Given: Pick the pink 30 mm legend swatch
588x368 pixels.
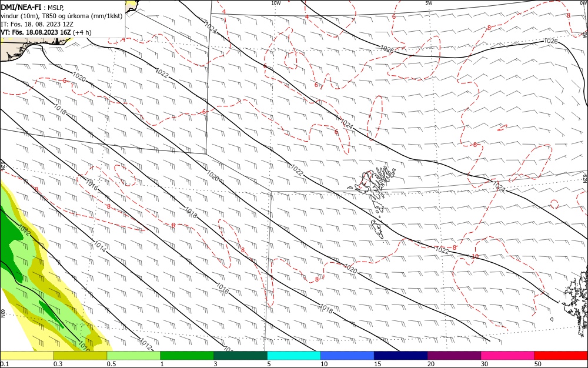Looking at the screenshot, I should coord(508,356).
